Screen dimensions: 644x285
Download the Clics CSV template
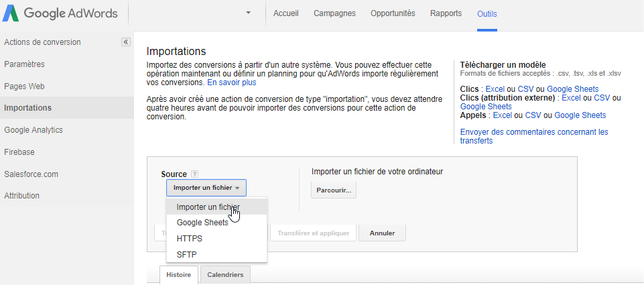click(x=525, y=89)
